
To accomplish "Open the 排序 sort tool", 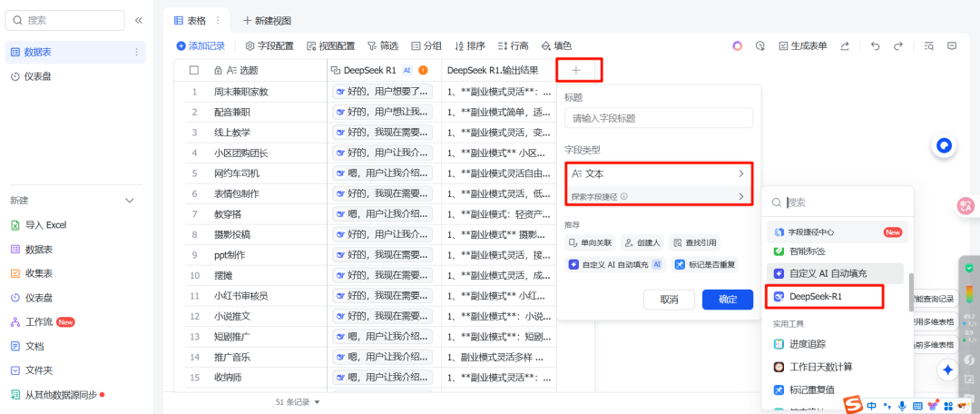I will tap(470, 45).
